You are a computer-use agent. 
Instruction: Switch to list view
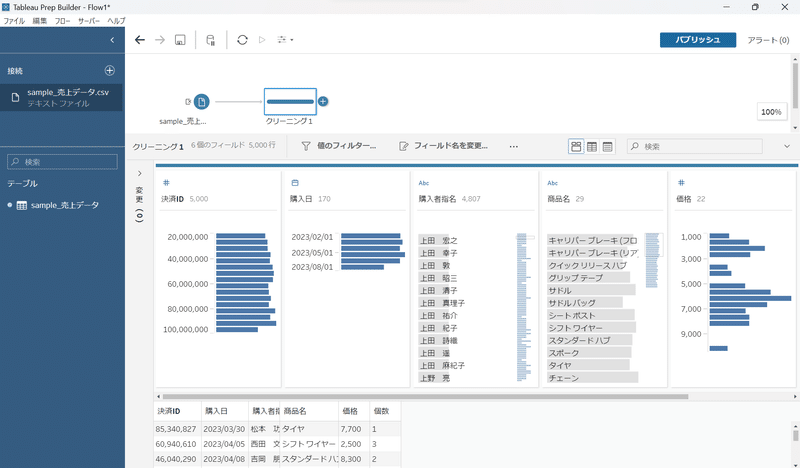(607, 146)
